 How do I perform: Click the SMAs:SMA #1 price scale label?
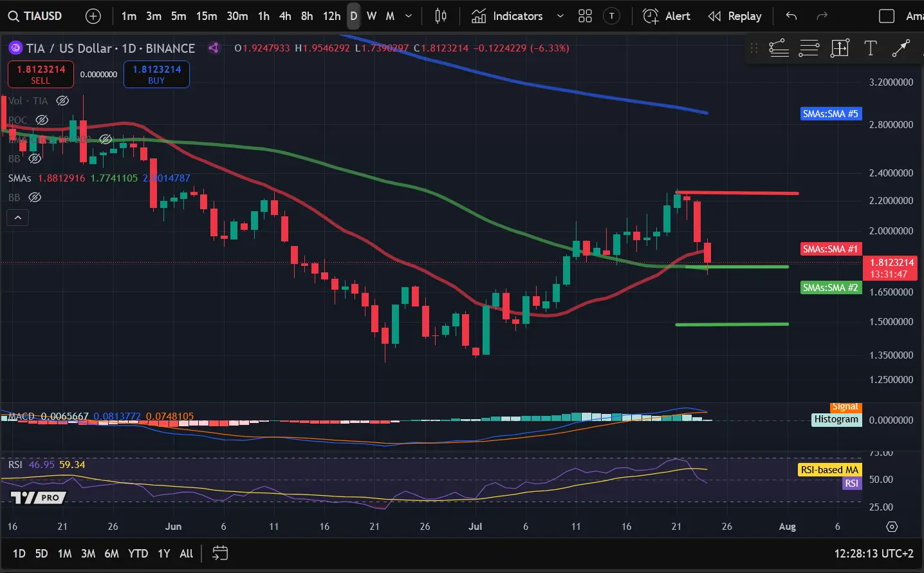point(831,249)
